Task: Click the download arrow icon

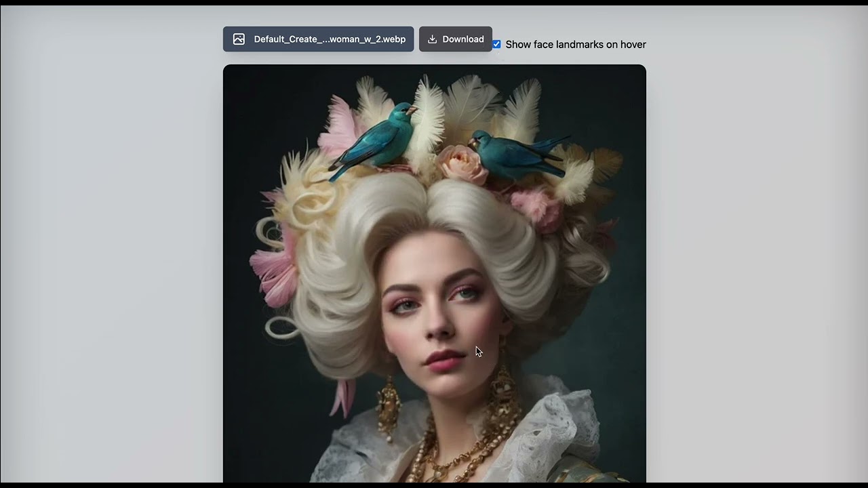Action: click(432, 39)
